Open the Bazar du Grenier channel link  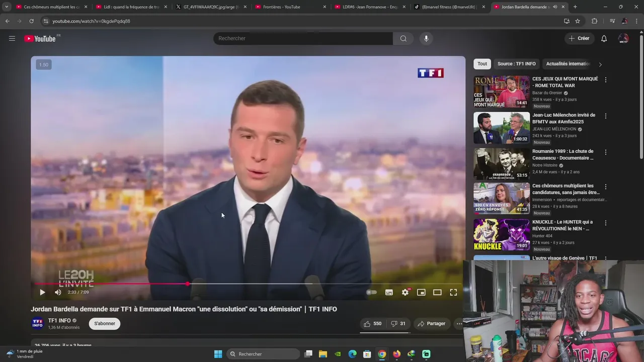click(x=547, y=93)
